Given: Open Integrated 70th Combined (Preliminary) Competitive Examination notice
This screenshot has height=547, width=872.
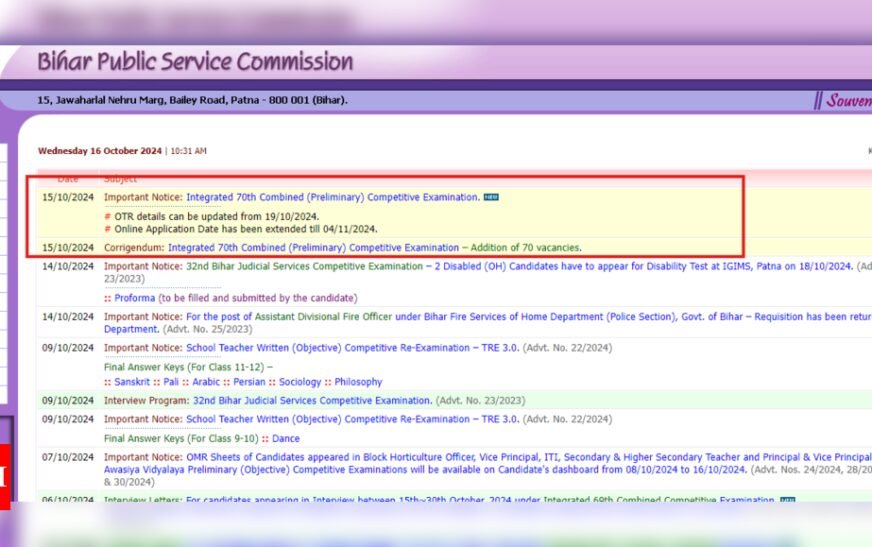Looking at the screenshot, I should click(x=333, y=197).
